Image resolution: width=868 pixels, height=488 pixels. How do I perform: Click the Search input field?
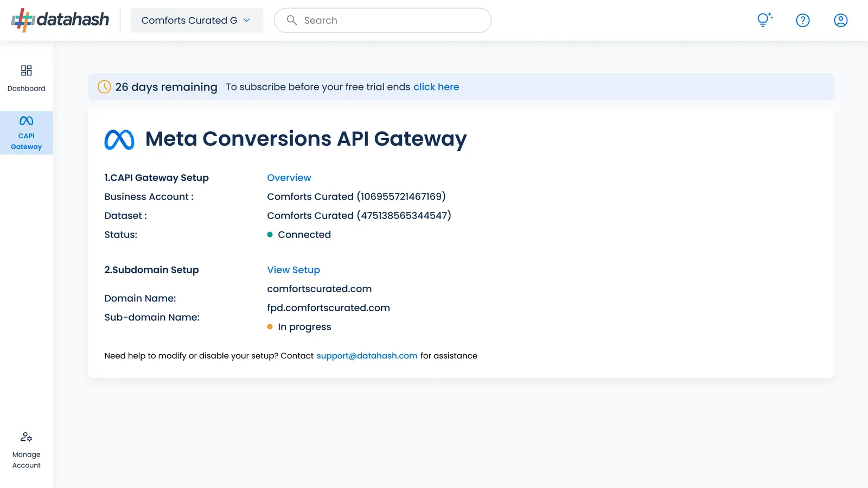pos(382,20)
